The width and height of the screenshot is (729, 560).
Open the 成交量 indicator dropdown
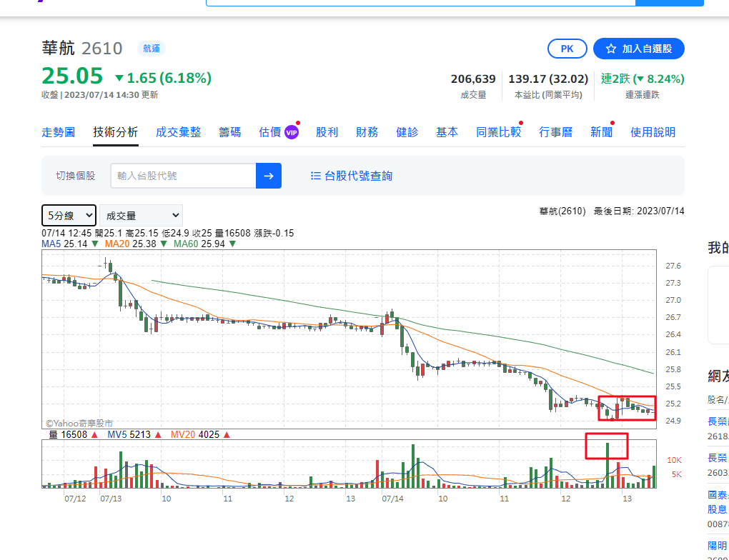[x=141, y=216]
